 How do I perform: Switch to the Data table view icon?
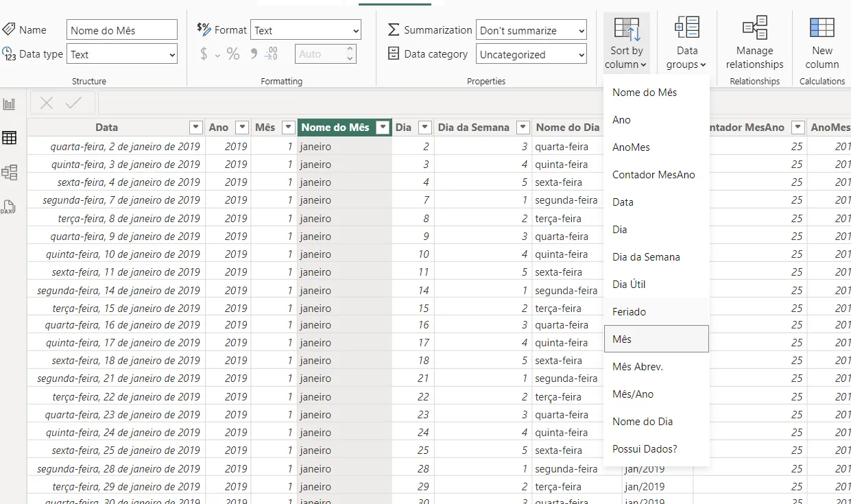(10, 138)
